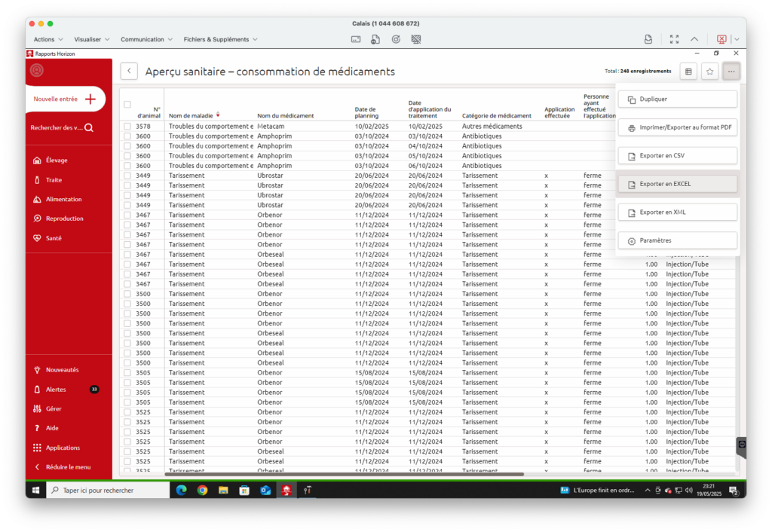
Task: Click the Nouvelle entrée button
Action: click(66, 99)
